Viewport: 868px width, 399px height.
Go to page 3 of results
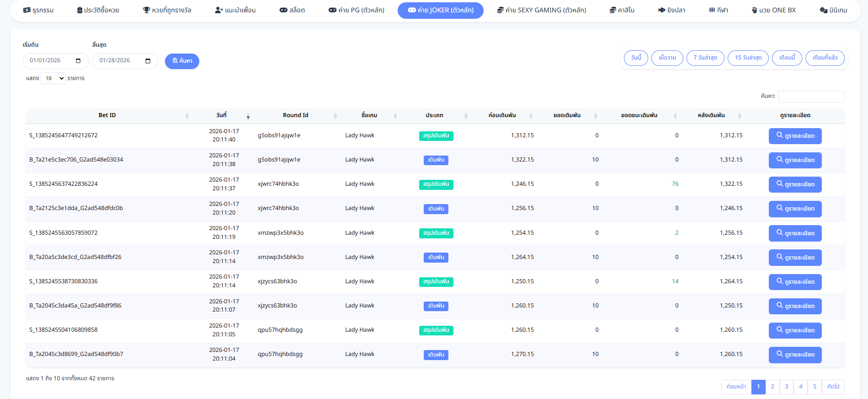tap(786, 387)
